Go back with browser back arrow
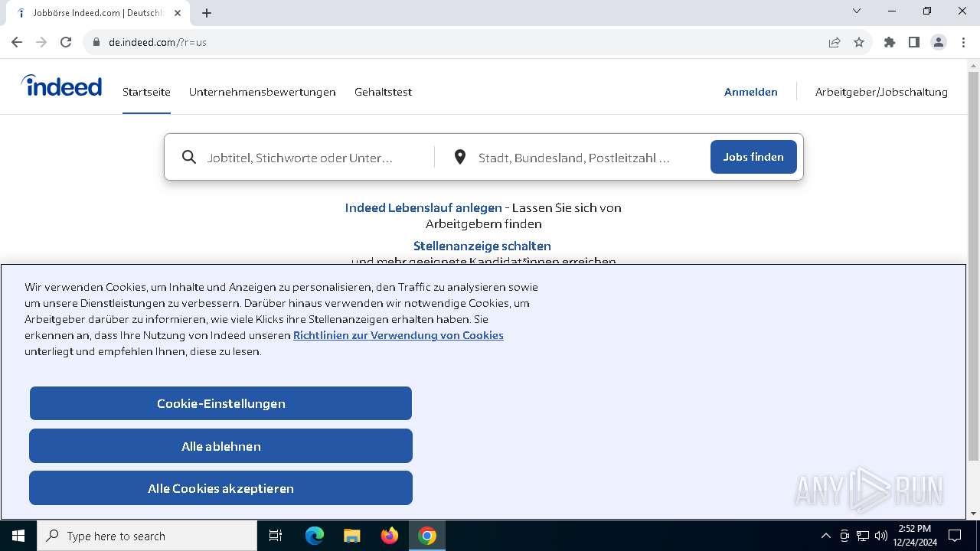Viewport: 980px width, 551px height. coord(17,42)
